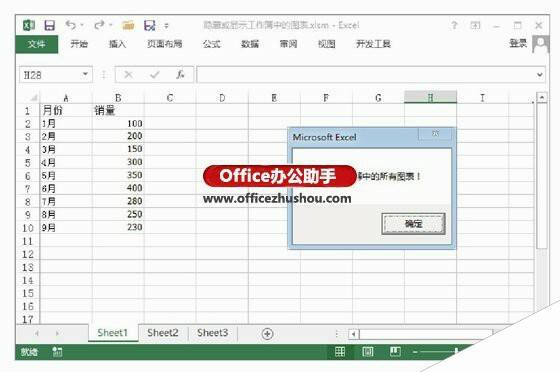The width and height of the screenshot is (560, 372).
Task: Open the 视图 (View) ribbon tab
Action: coord(326,44)
